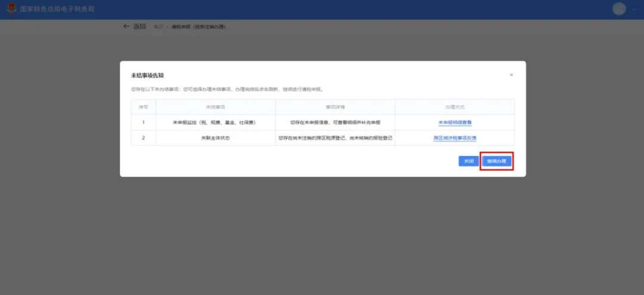Viewport: 644px width, 295px height.
Task: Click the sequence number 2 cell
Action: (x=143, y=138)
